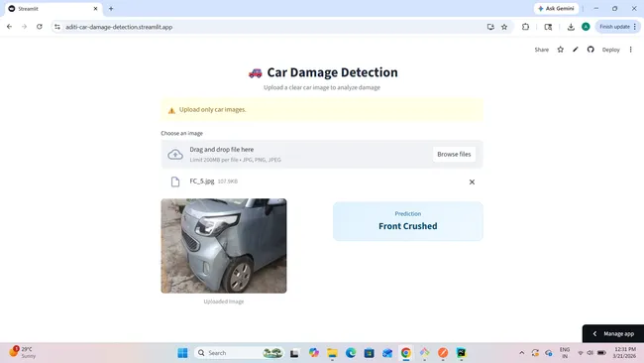Viewport: 644px width, 363px height.
Task: Click the address bar URL
Action: point(119,27)
